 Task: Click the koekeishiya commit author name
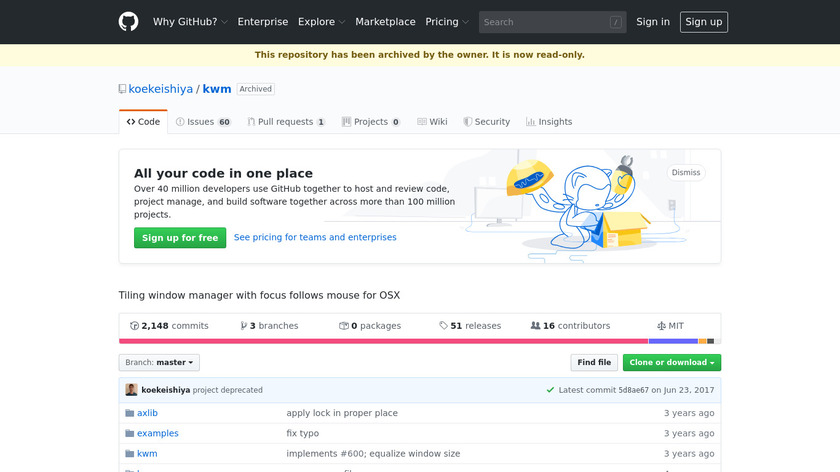(x=166, y=390)
